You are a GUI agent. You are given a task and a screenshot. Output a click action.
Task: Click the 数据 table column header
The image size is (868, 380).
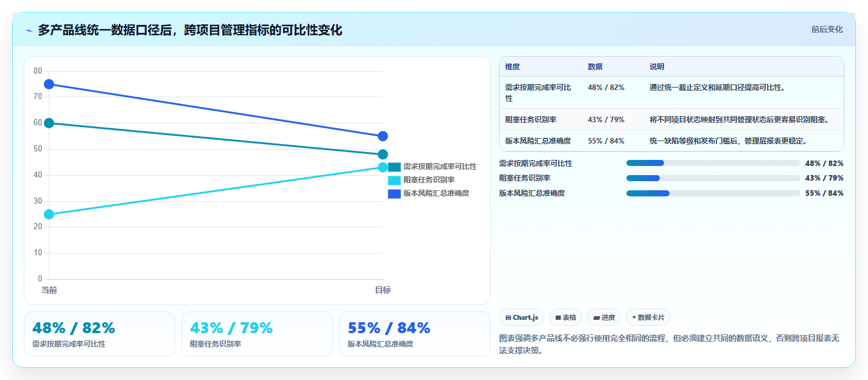595,67
